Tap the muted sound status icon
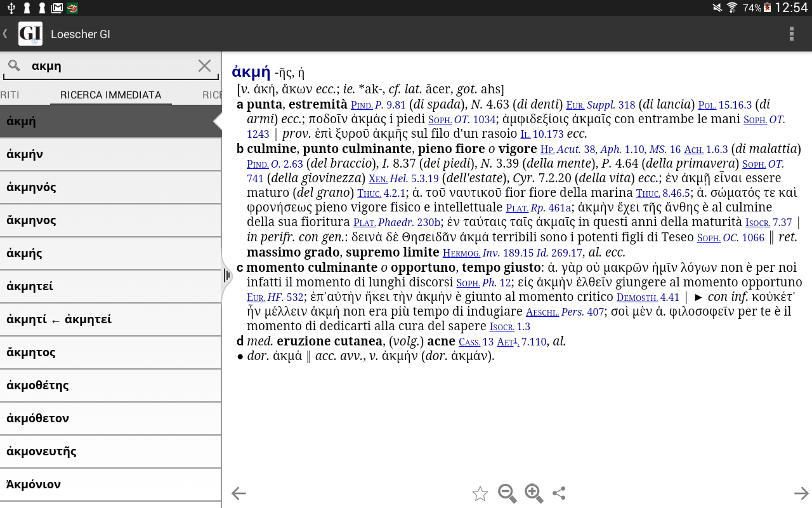Viewport: 812px width, 508px height. point(717,8)
